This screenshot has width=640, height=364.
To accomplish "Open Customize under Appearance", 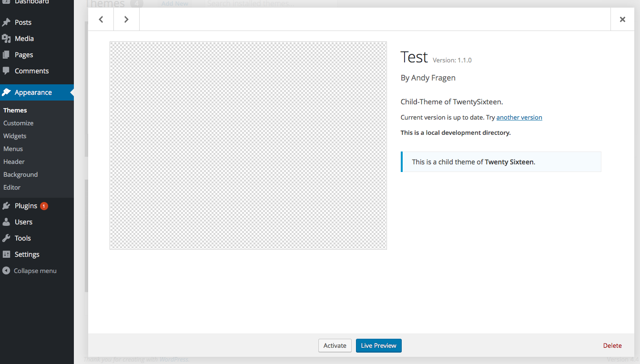I will click(x=19, y=123).
